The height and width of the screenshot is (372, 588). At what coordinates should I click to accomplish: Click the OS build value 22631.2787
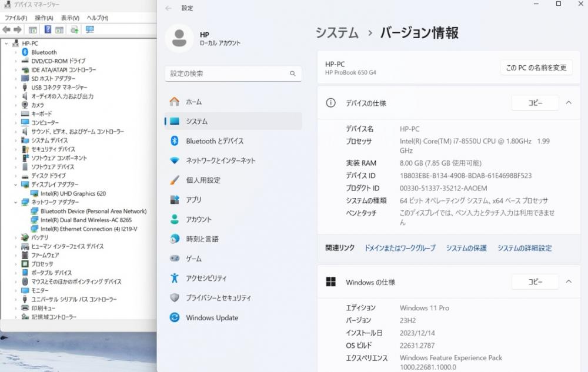417,346
